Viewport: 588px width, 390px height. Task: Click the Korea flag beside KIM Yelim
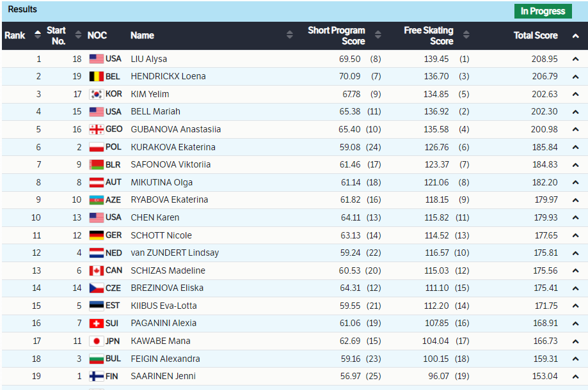(97, 94)
